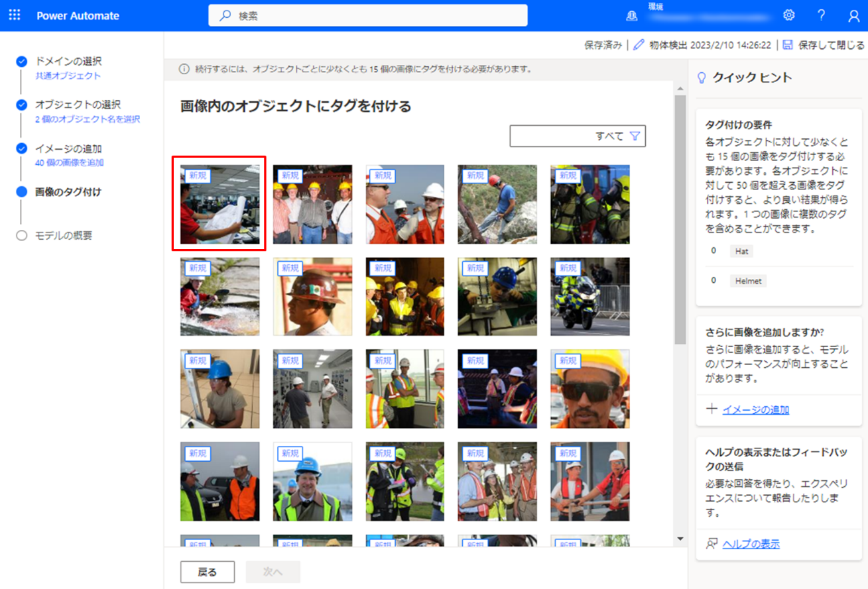This screenshot has width=868, height=589.
Task: Select the Model Summary step radio circle
Action: [21, 236]
